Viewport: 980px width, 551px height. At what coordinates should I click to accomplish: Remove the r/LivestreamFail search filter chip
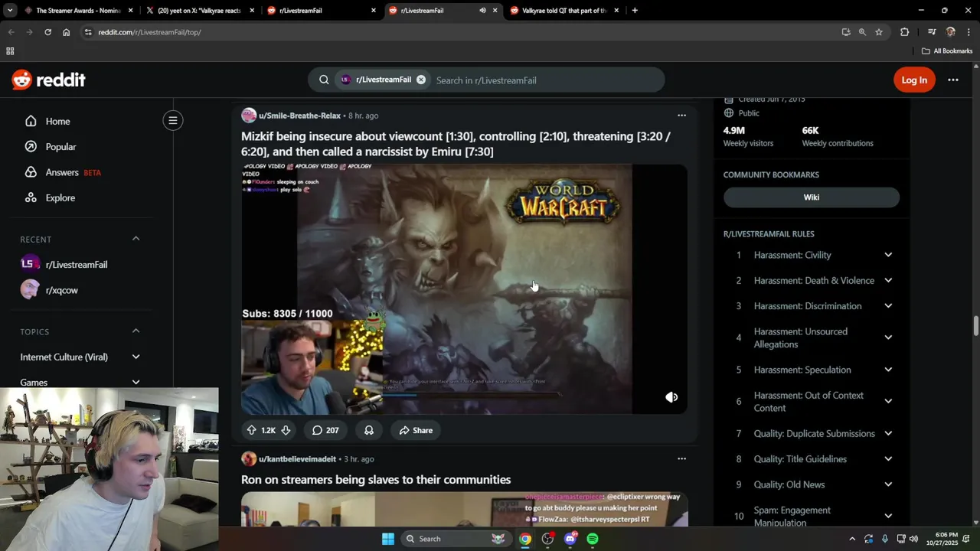click(421, 80)
